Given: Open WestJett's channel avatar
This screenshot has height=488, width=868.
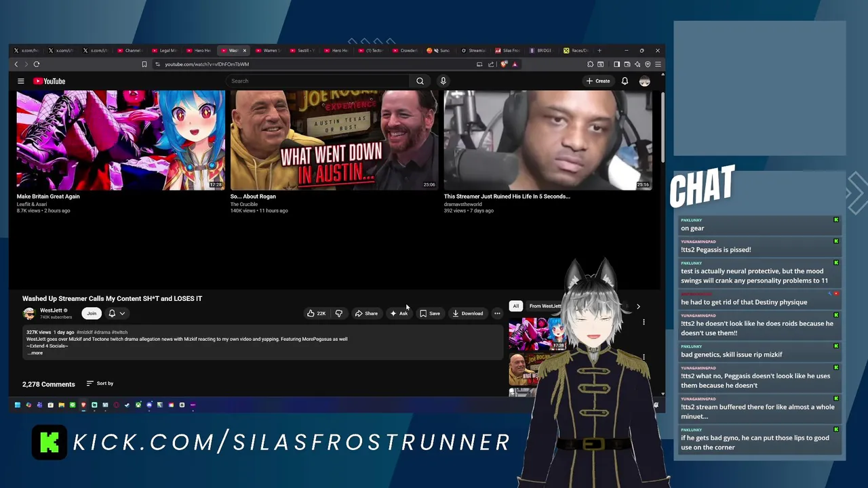Looking at the screenshot, I should point(28,313).
